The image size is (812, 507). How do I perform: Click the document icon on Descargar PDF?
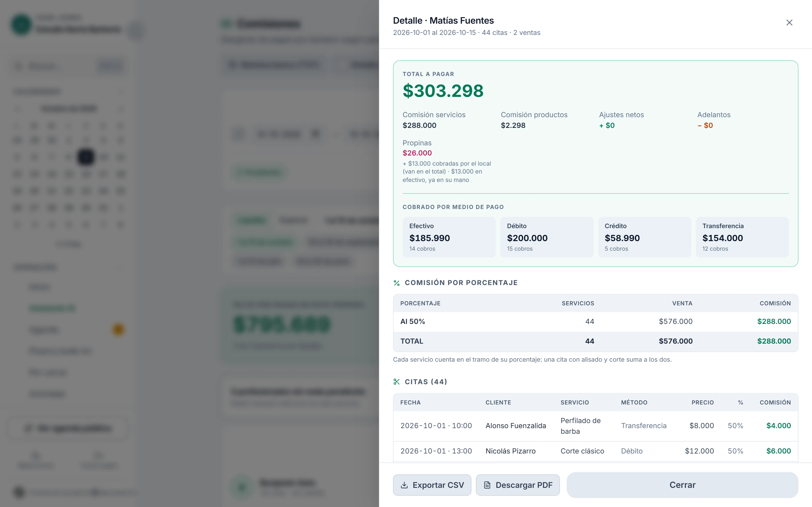tap(487, 485)
